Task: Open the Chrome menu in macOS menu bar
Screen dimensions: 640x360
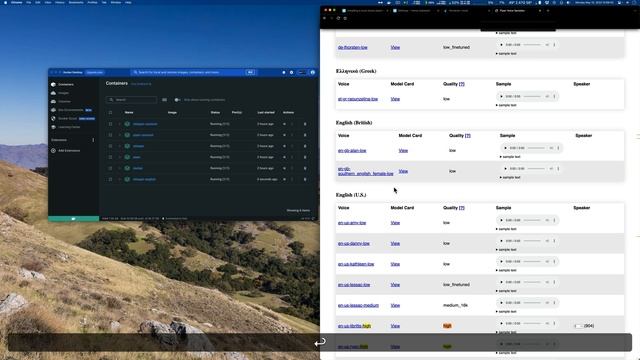Action: 17,2
